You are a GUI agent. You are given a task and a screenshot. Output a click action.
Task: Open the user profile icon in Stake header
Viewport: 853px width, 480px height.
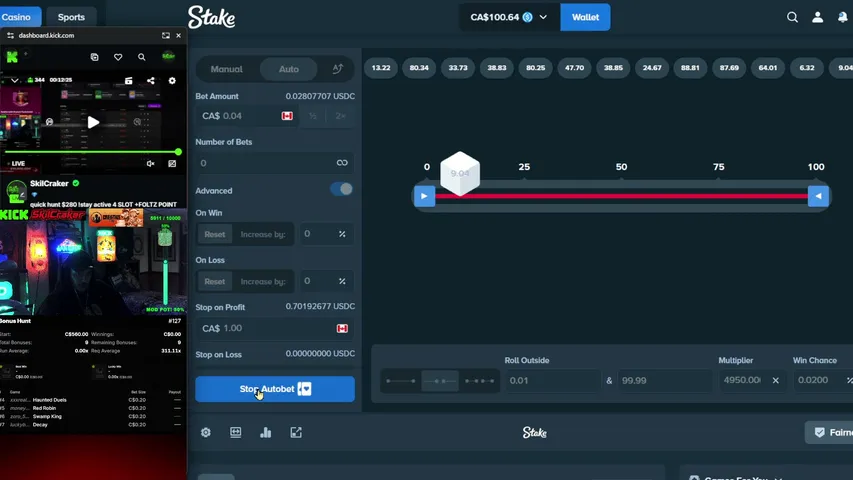click(x=817, y=17)
